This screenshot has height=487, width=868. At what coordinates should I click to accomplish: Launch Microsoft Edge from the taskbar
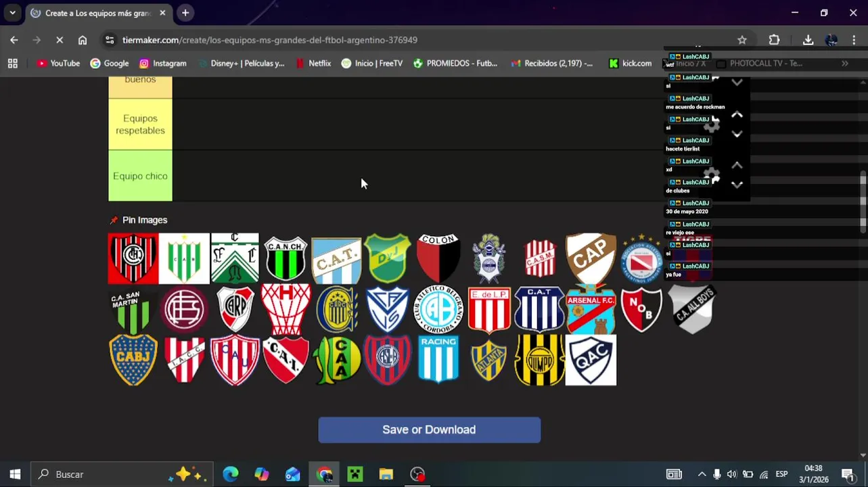point(231,474)
